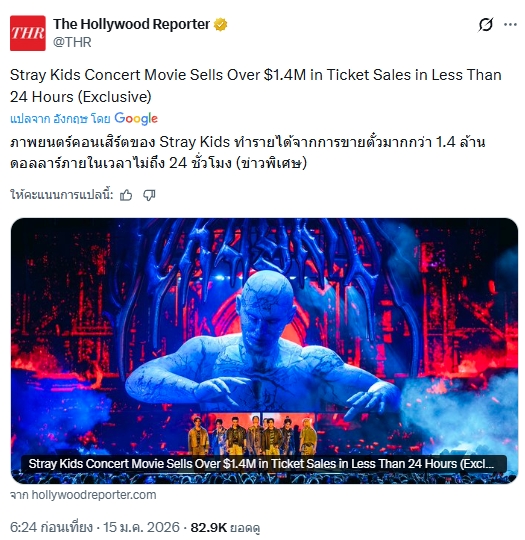Click the 15 ม.ค. 2026 date
The height and width of the screenshot is (540, 525).
141,527
